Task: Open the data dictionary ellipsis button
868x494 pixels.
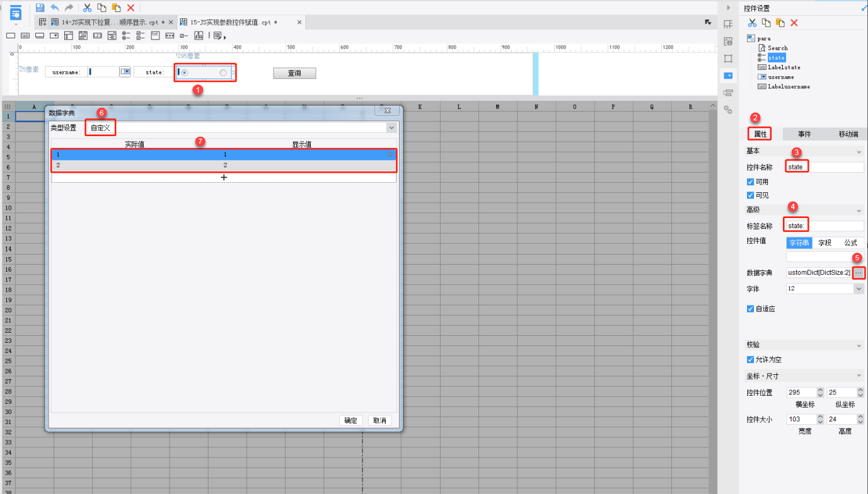Action: (x=859, y=273)
